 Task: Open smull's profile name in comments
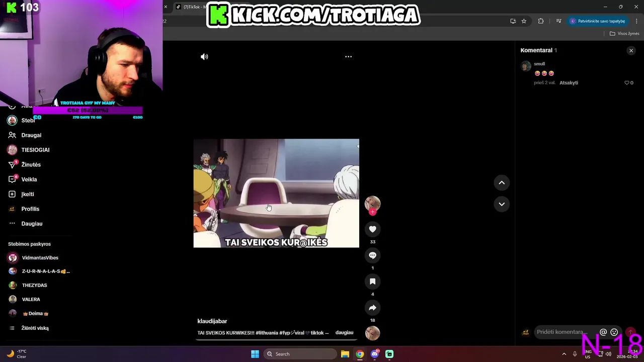tap(539, 64)
